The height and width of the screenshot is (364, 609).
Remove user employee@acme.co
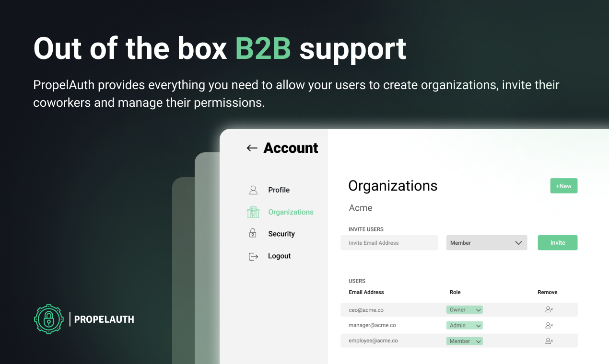coord(549,341)
